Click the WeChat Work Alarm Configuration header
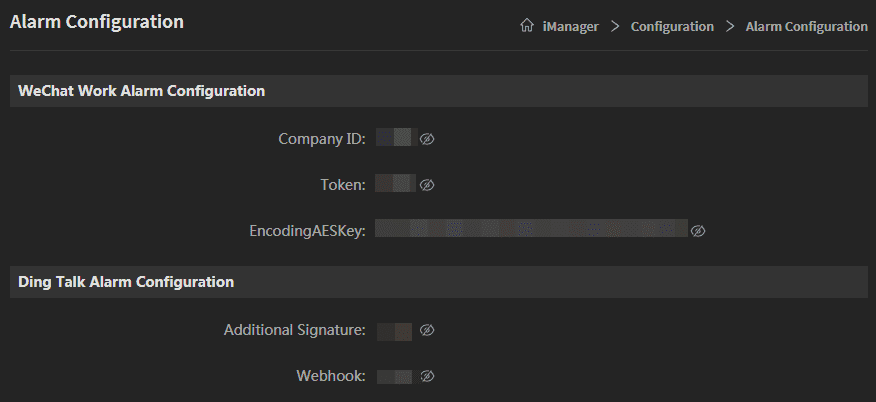876x402 pixels. (141, 91)
